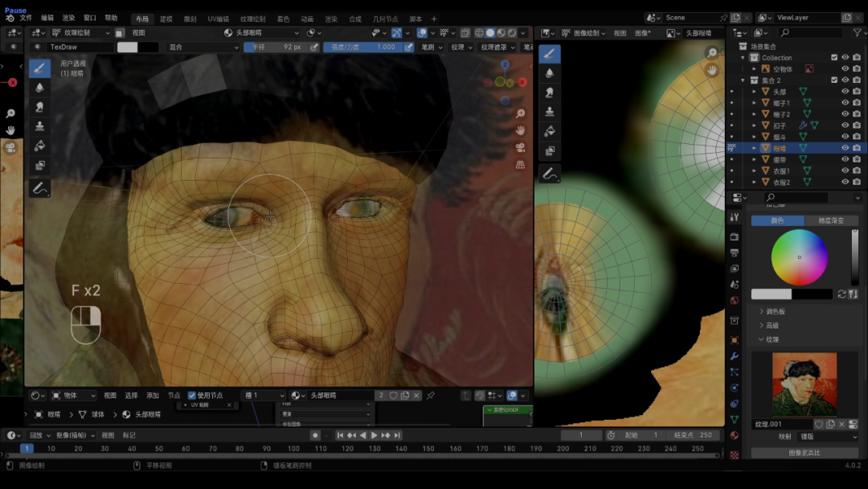The height and width of the screenshot is (489, 868).
Task: Toggle perspective/orthographic grid icon
Action: pos(520,165)
